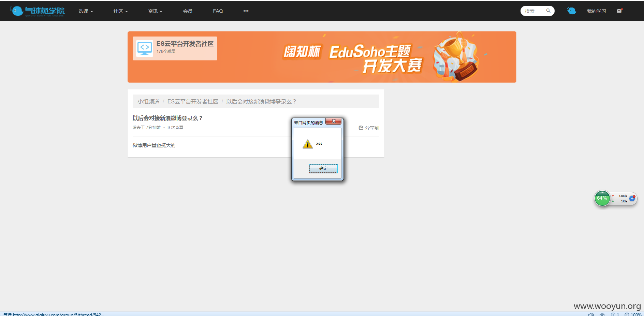Open the messages envelope icon
The image size is (644, 316).
pos(619,11)
